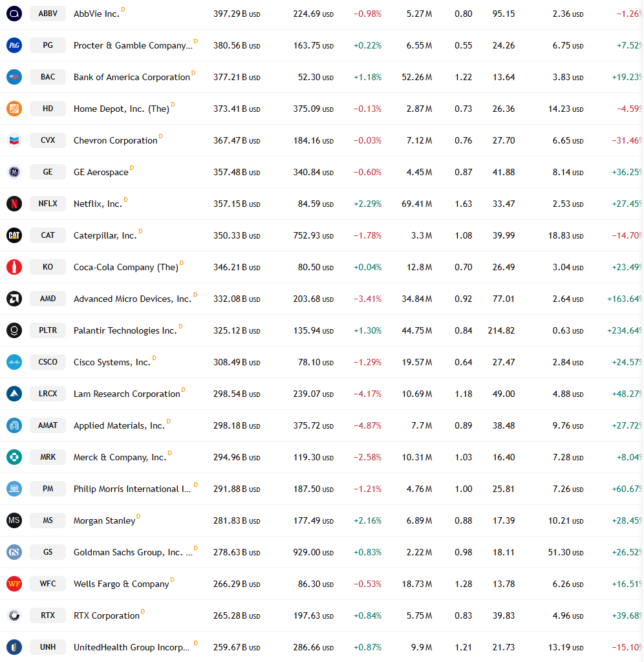Select the UNH ticker badge

(48, 646)
